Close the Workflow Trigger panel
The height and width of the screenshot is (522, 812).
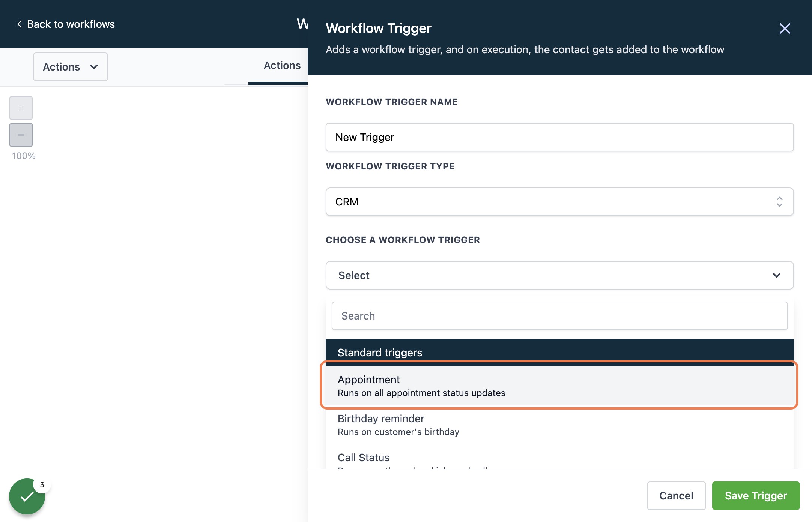tap(785, 28)
